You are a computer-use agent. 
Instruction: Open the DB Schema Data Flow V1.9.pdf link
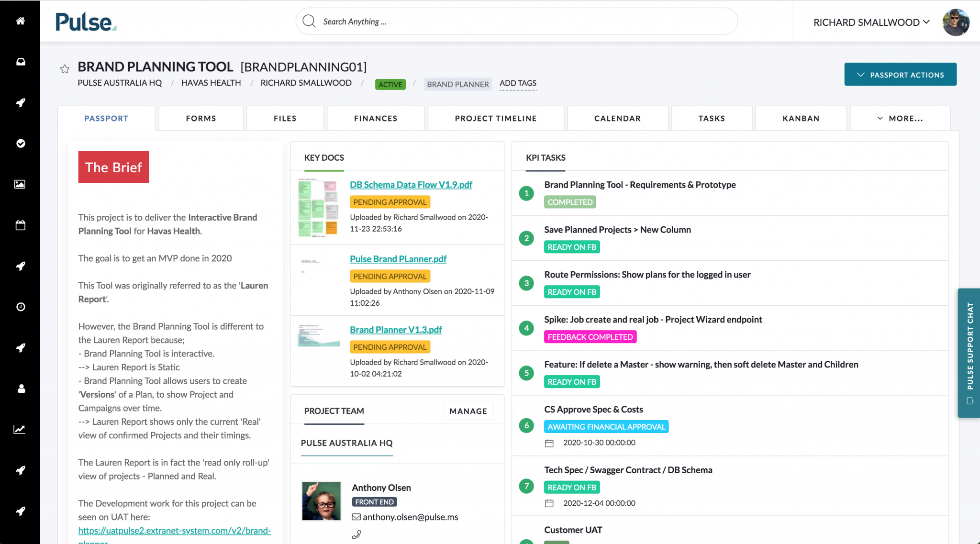[x=411, y=184]
